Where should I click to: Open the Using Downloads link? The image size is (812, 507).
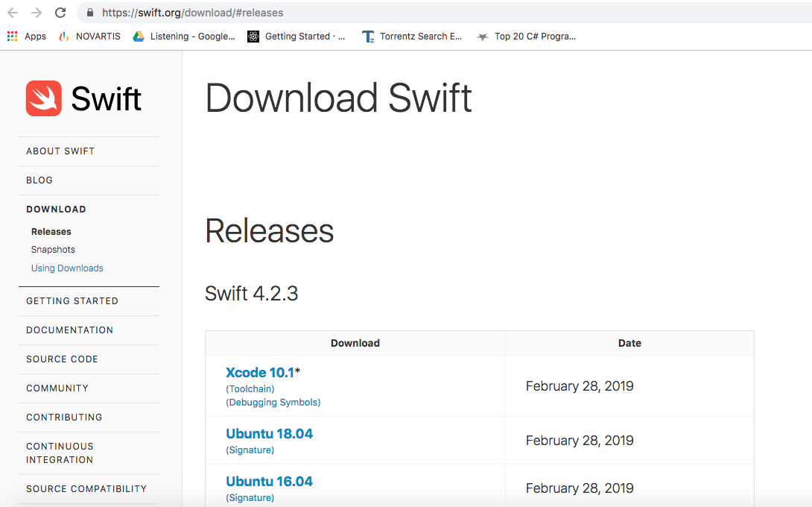(67, 268)
